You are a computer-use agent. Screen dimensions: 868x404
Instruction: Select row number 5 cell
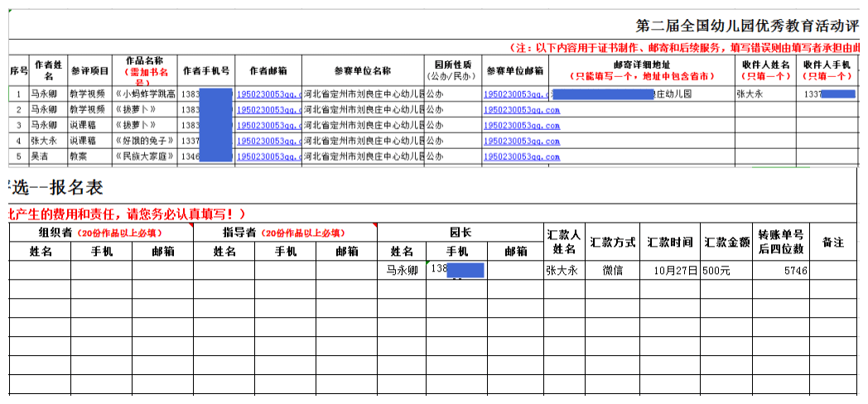pos(18,156)
